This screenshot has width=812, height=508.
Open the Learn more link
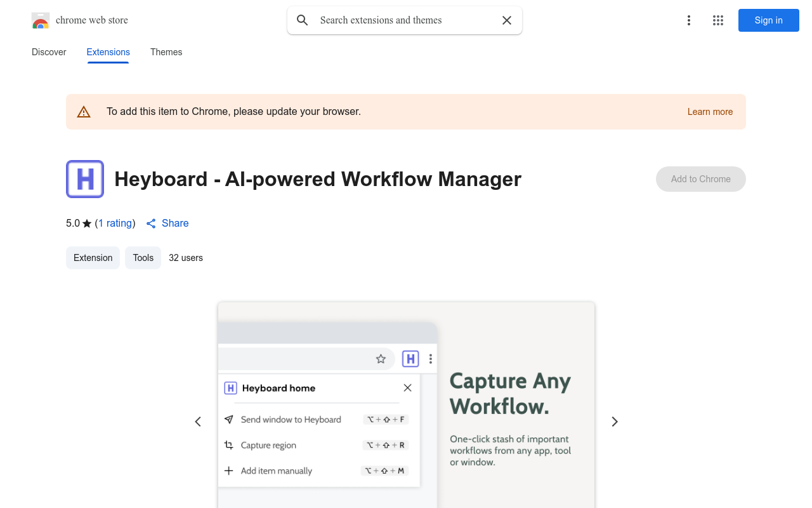pos(710,112)
